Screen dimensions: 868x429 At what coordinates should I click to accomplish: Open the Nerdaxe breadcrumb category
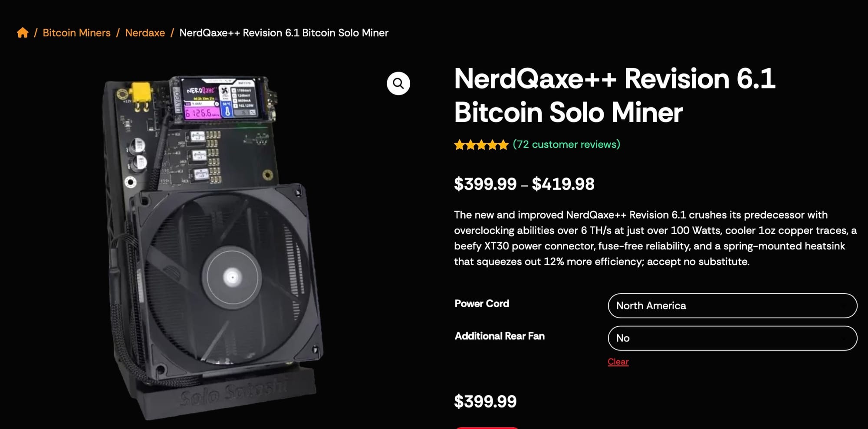tap(145, 33)
